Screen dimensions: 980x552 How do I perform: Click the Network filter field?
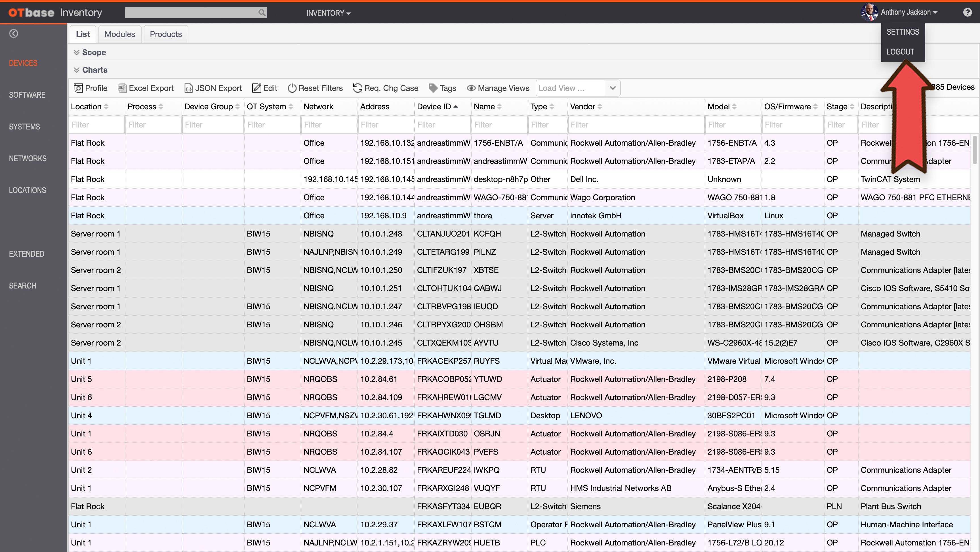(329, 124)
